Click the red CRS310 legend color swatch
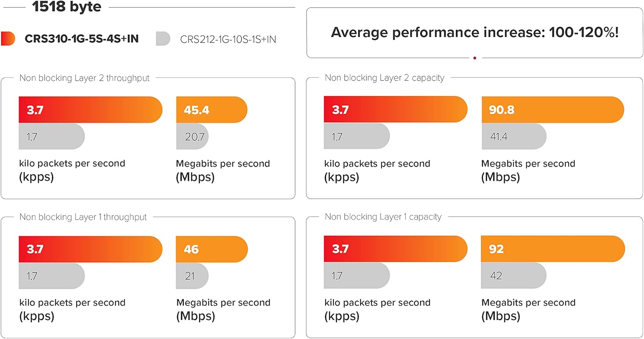The width and height of the screenshot is (644, 339). [x=8, y=39]
